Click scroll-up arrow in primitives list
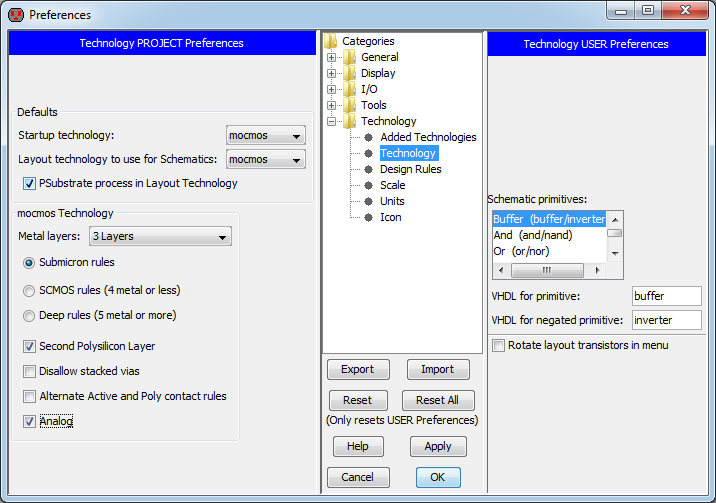 [x=615, y=220]
